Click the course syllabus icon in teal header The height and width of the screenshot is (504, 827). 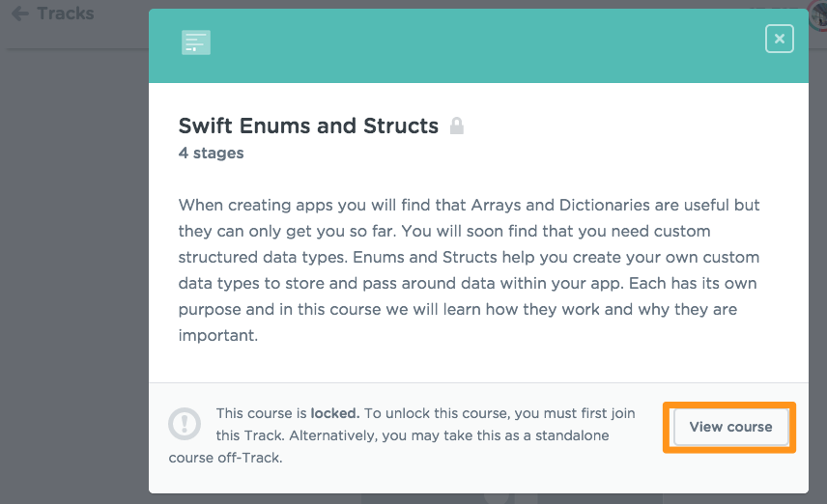coord(196,42)
